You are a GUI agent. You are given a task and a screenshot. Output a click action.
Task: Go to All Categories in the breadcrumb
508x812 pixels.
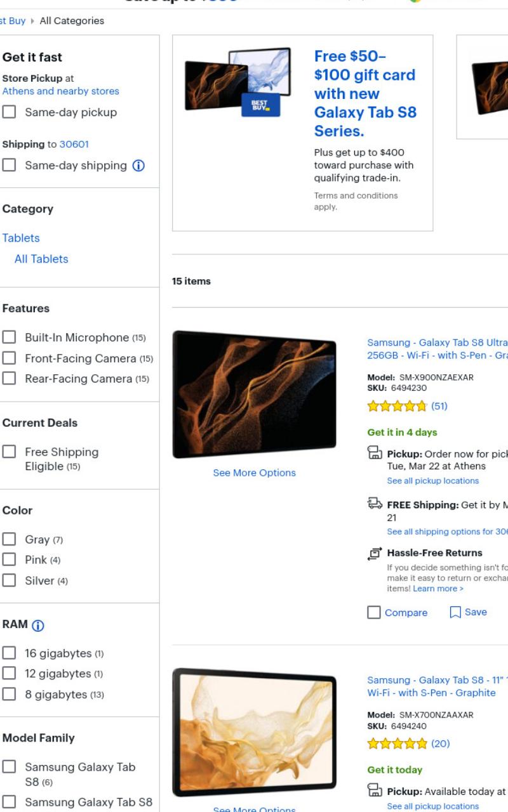(72, 21)
